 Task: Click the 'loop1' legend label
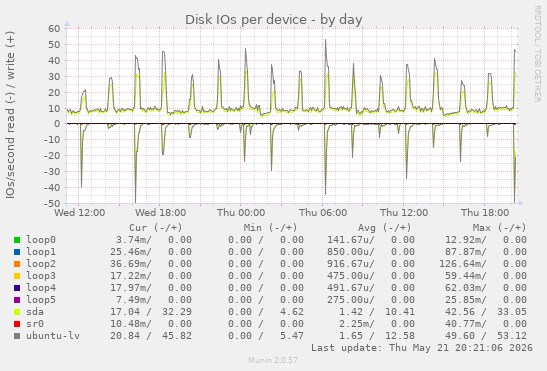pyautogui.click(x=41, y=252)
